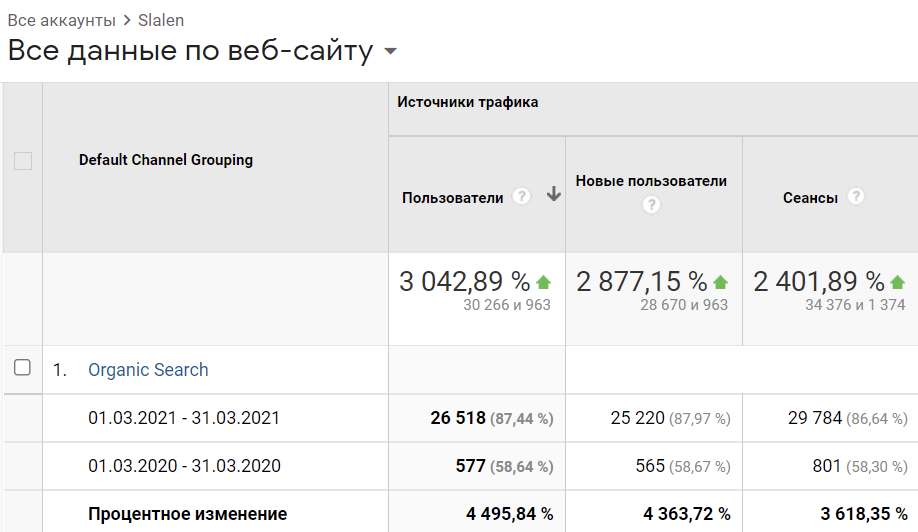Click the 30 266 и 963 comparison text

507,305
